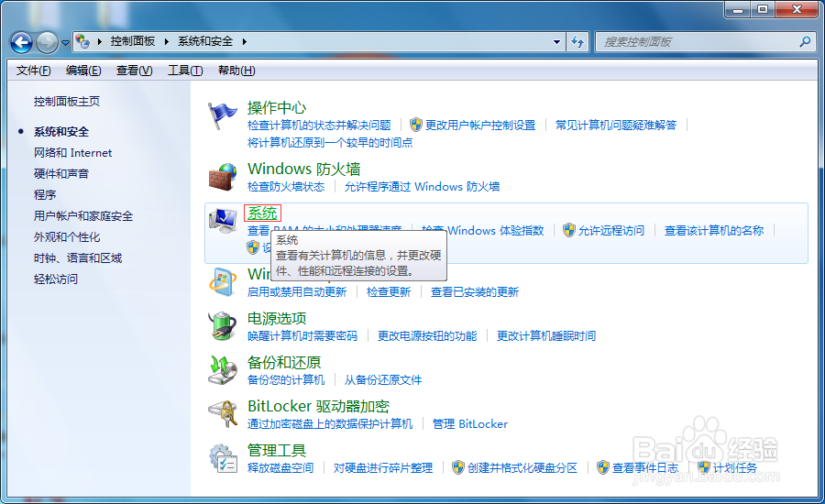Screen dimensions: 825x504
Task: Click shield icon beside 允许远程访问
Action: (568, 230)
